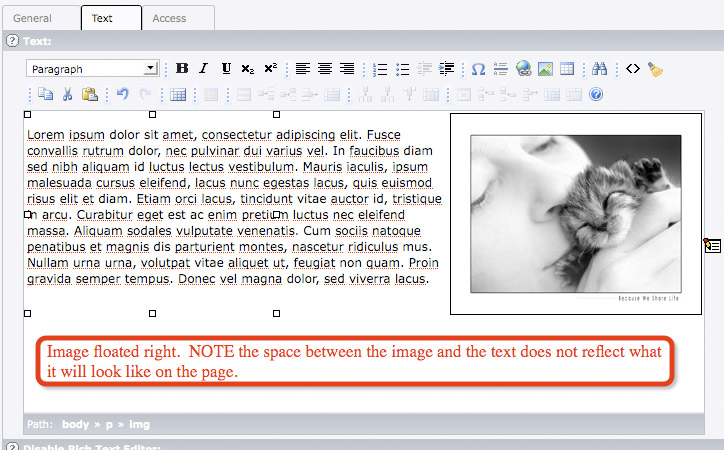Toggle HTML source code view
This screenshot has height=450, width=724.
point(633,69)
